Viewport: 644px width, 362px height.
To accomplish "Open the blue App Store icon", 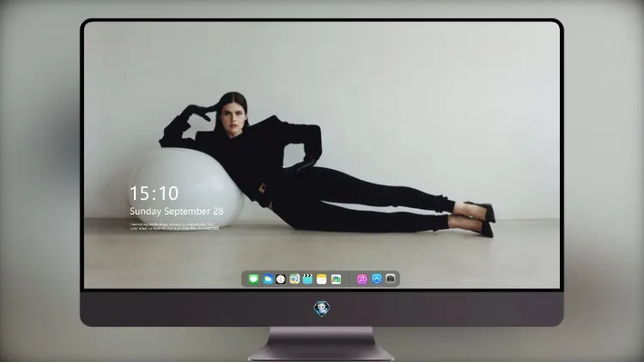I will click(377, 279).
